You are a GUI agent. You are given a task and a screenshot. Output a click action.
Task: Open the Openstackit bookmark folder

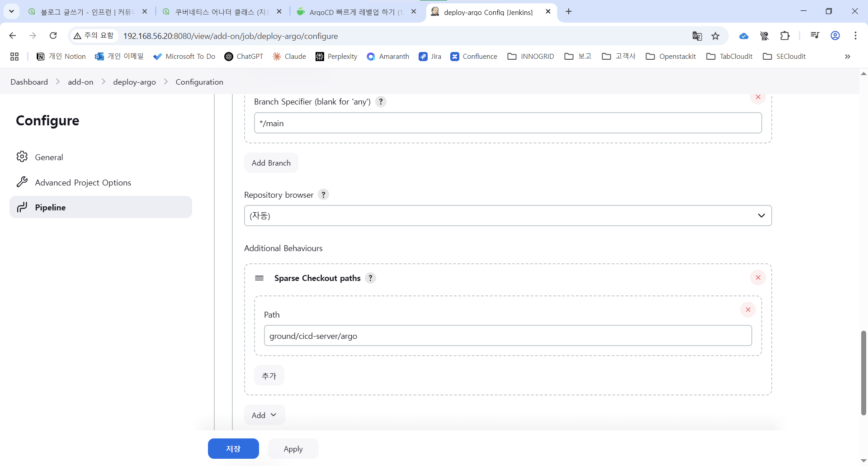[671, 57]
